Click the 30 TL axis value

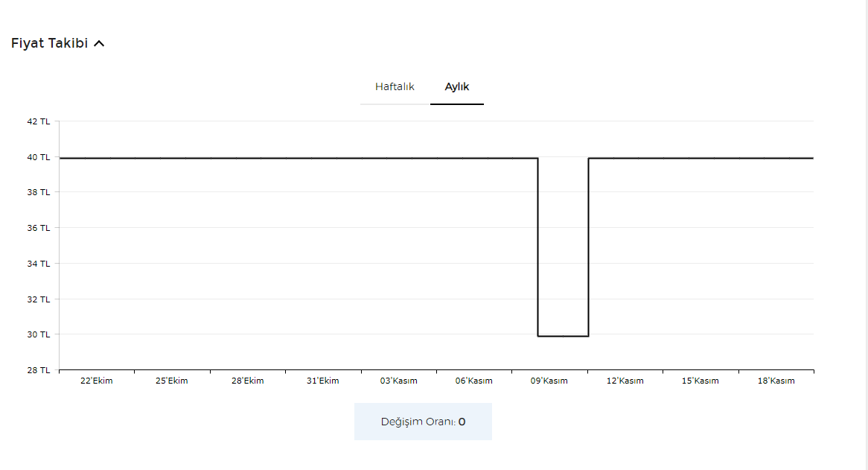pos(38,334)
